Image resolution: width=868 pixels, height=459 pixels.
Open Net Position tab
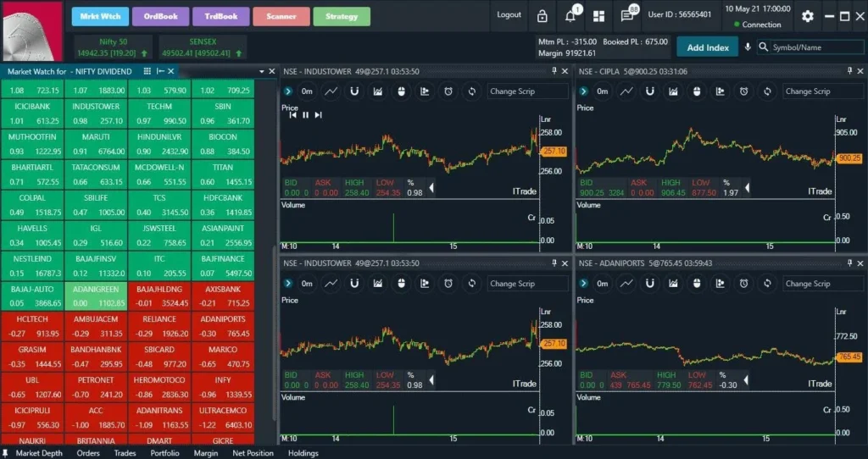pos(253,453)
